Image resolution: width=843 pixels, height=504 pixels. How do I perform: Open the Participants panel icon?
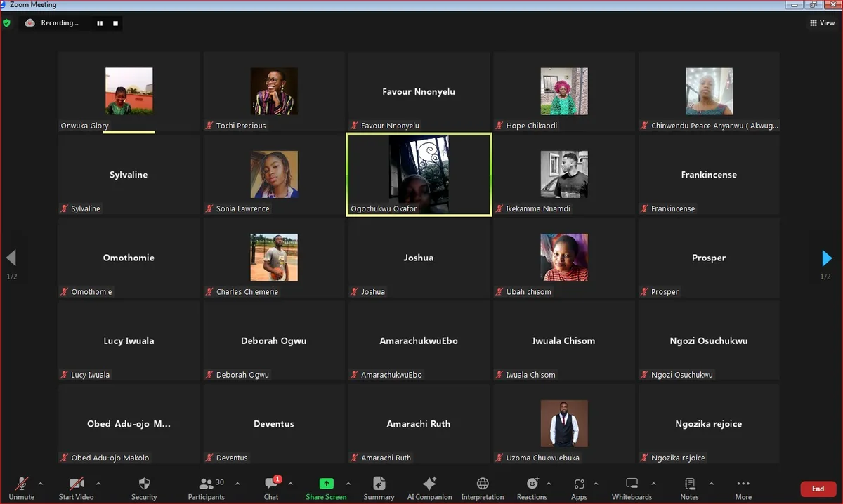tap(206, 483)
